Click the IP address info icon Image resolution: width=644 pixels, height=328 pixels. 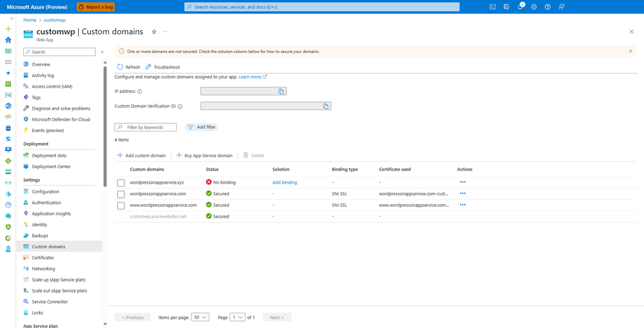tap(140, 92)
